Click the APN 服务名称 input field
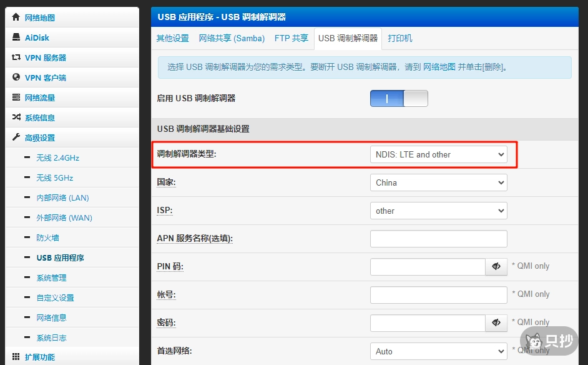Screen dimensions: 588x365 coord(439,239)
